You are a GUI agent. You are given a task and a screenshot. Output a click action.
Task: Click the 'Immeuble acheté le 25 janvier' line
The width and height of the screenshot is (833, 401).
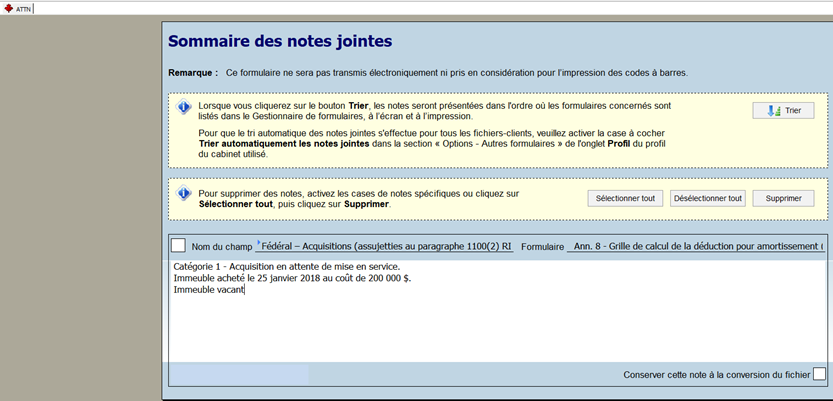(292, 278)
